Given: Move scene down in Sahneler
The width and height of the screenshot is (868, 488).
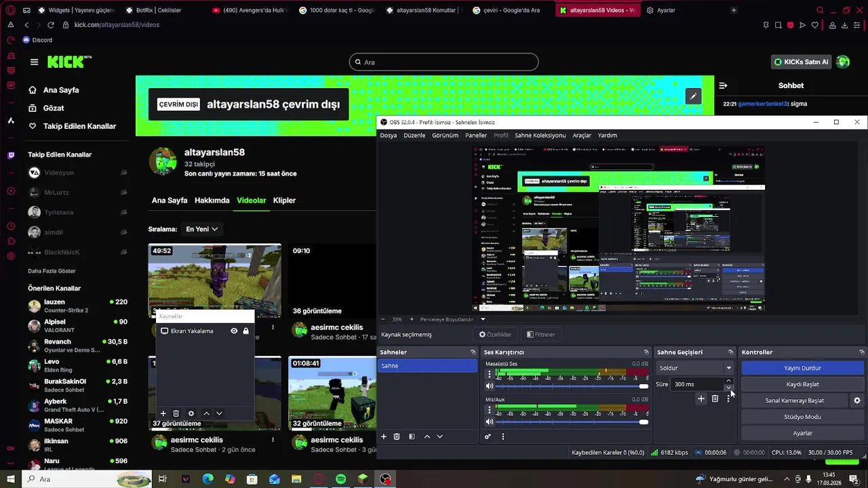Looking at the screenshot, I should point(439,436).
